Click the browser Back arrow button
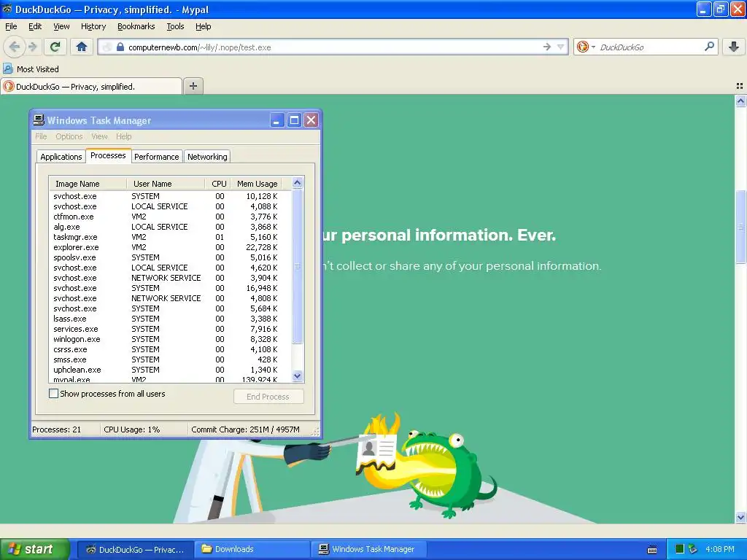747x560 pixels. (15, 47)
